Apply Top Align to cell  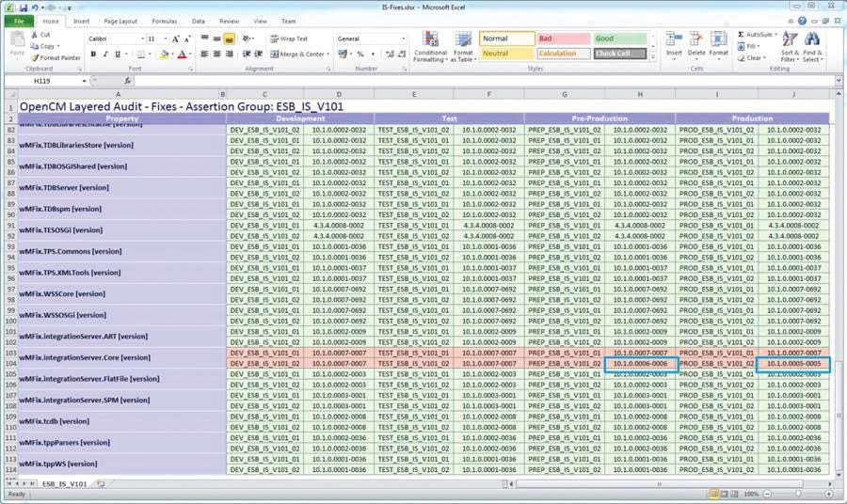[205, 39]
